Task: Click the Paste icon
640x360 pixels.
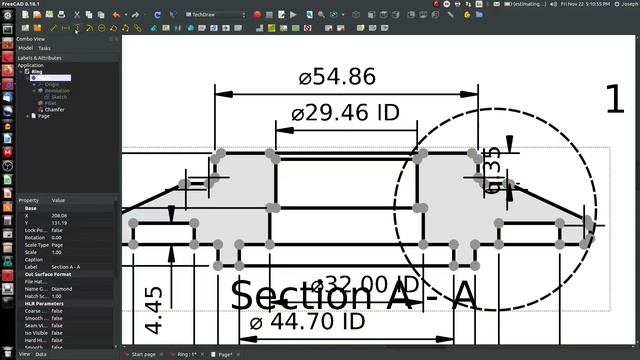Action: pyautogui.click(x=101, y=15)
